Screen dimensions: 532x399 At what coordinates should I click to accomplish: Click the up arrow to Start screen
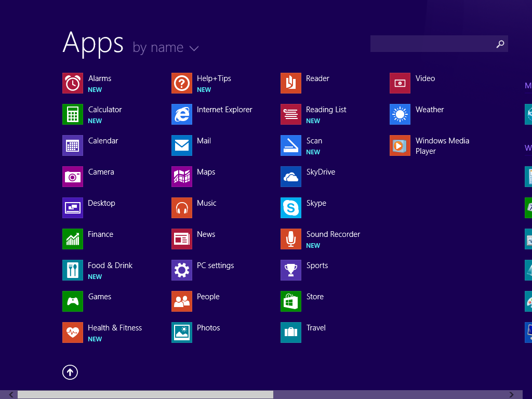[70, 372]
